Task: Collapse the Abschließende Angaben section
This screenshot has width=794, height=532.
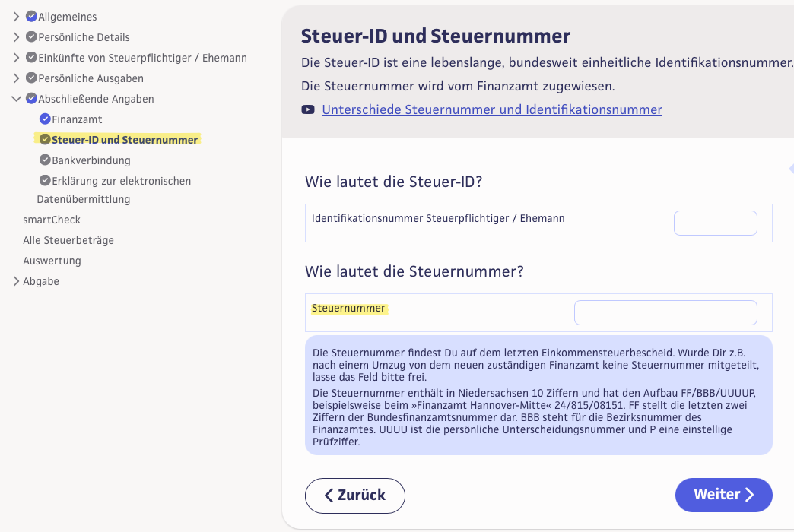Action: pos(17,99)
